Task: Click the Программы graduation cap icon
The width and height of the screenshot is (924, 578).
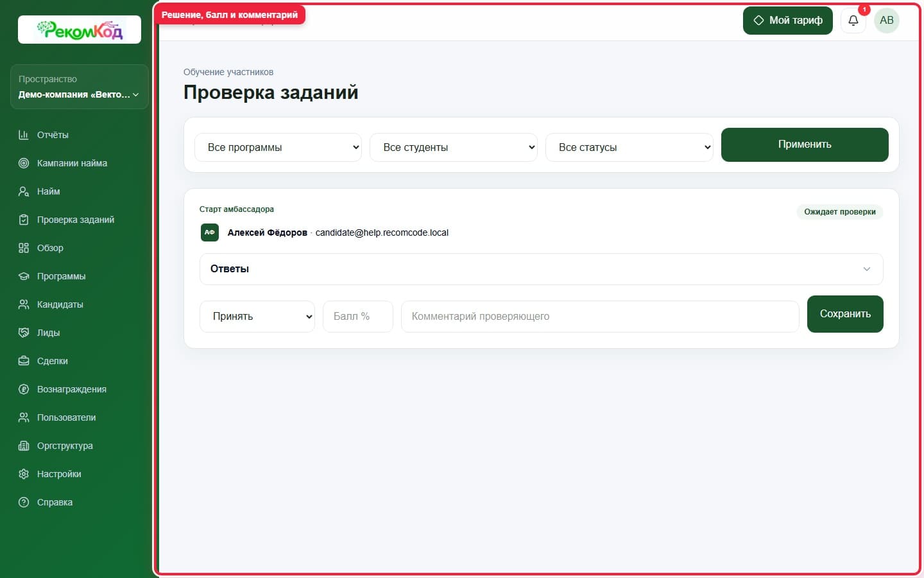Action: (24, 276)
